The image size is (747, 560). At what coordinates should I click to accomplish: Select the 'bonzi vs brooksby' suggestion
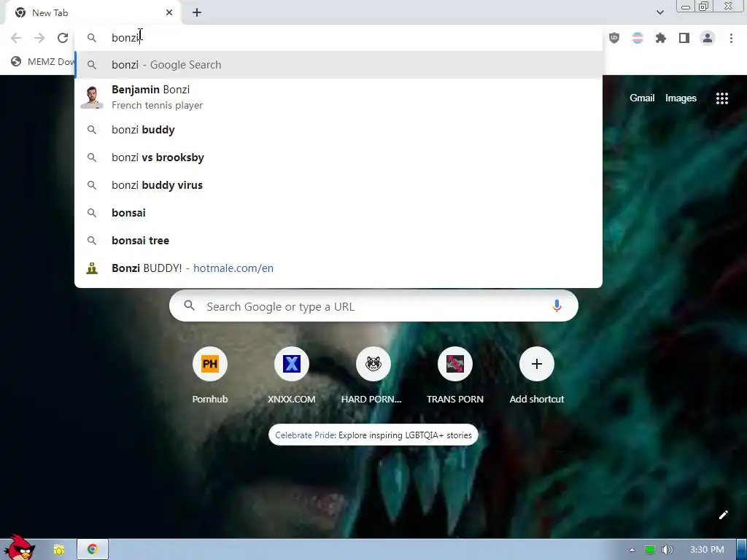point(338,157)
